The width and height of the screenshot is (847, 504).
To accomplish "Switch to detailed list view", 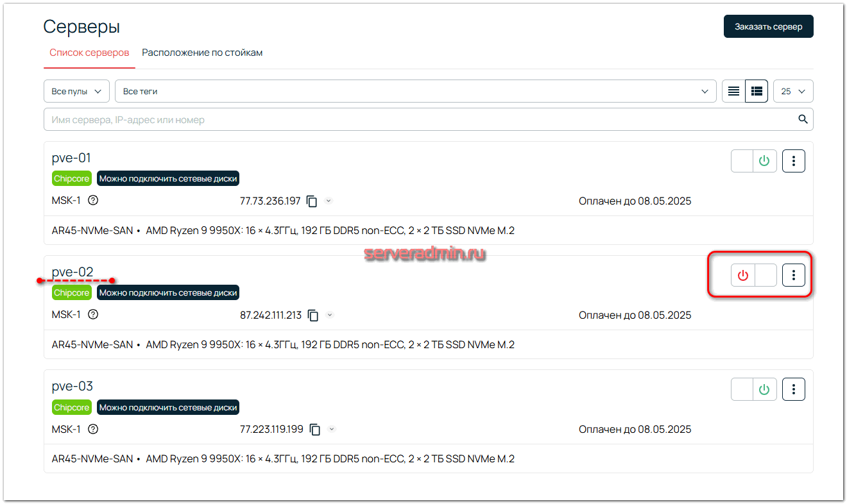I will (757, 91).
